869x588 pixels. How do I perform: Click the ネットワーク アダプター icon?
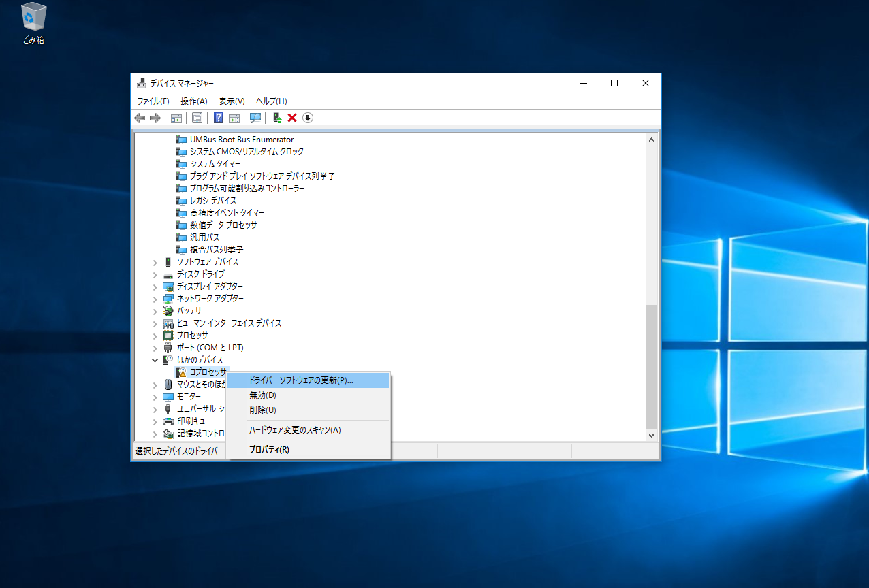point(168,299)
